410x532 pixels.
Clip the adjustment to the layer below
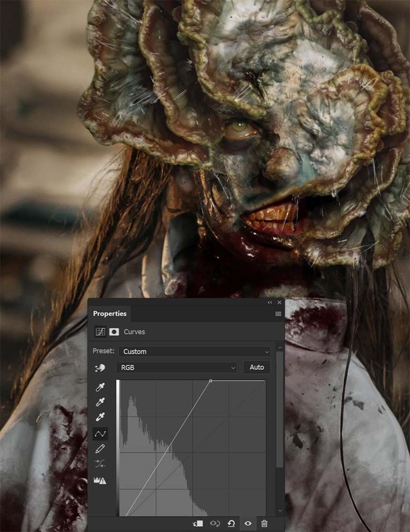click(198, 524)
